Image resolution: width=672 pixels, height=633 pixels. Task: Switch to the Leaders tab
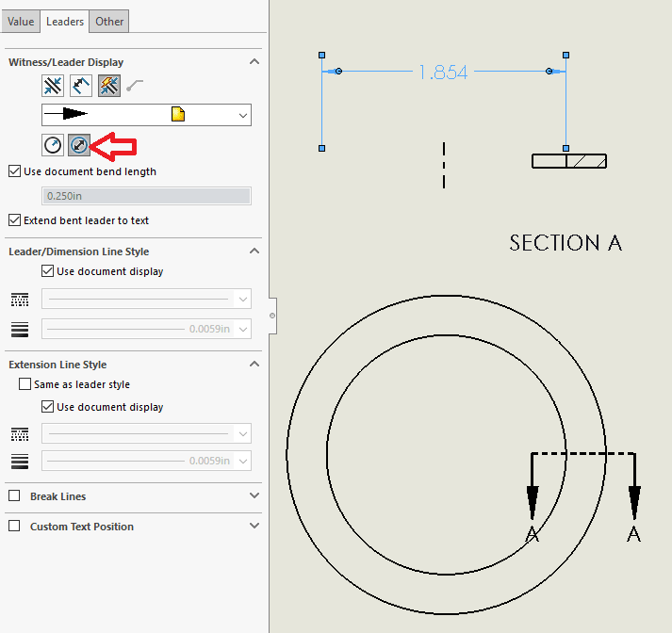coord(65,22)
